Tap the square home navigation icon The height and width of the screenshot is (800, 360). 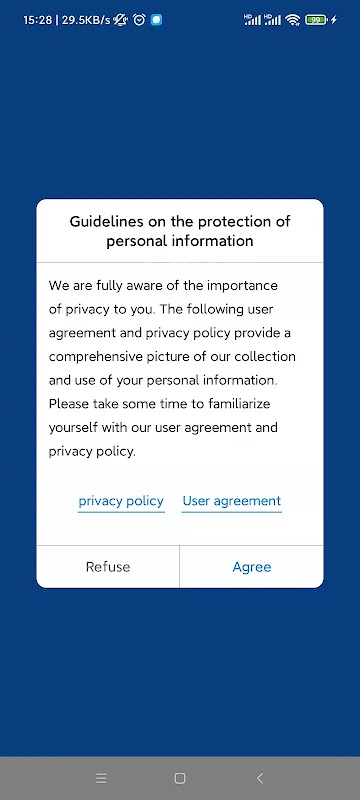tap(179, 778)
